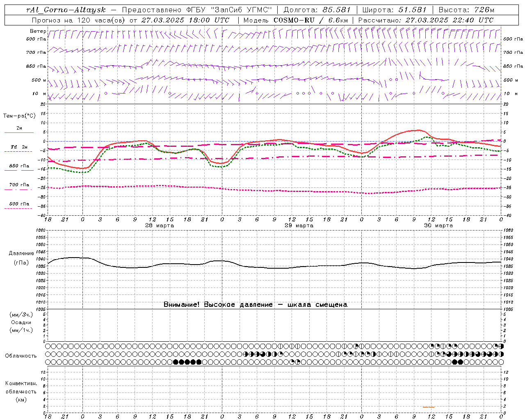Click the 'Предоставлено ФГБУ ЗапСиб УГМС' credit text

[x=197, y=10]
